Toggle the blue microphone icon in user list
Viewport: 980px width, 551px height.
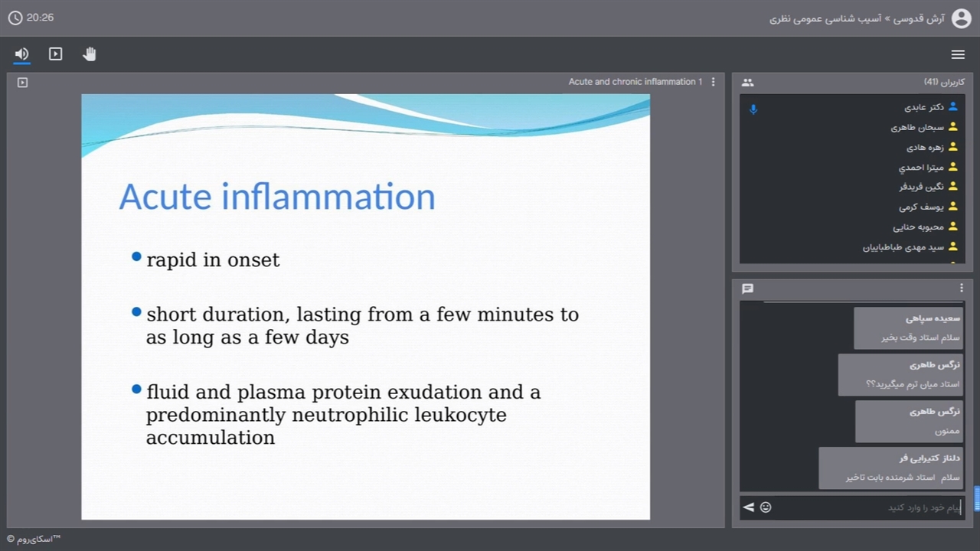pos(753,109)
